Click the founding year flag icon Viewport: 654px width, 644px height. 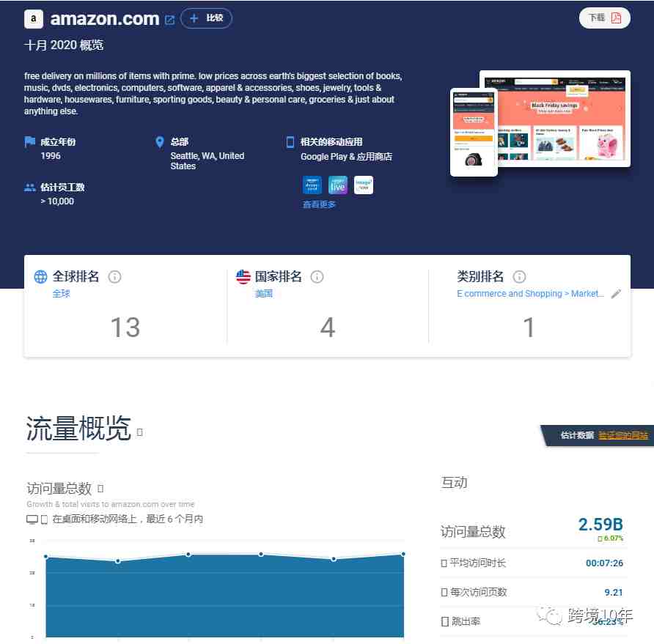29,141
